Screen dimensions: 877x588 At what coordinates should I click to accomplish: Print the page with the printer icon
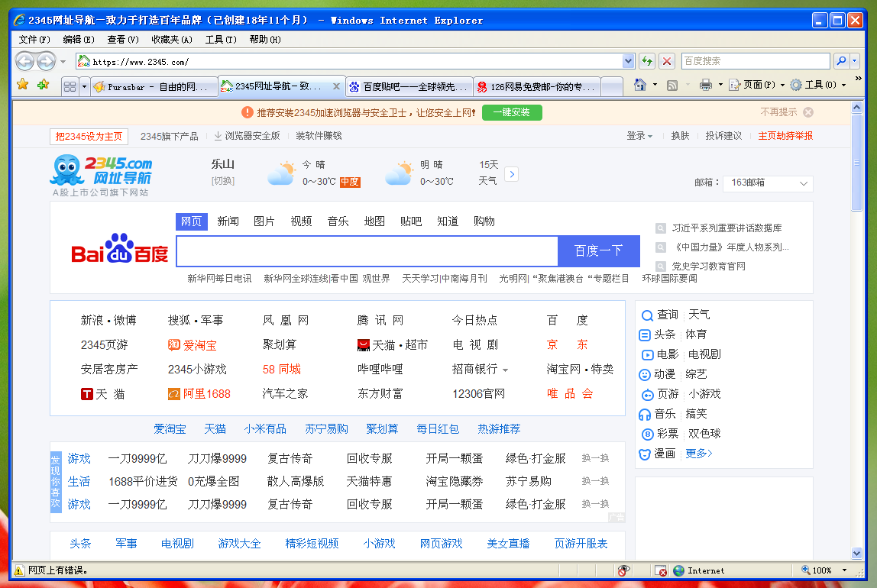pos(706,85)
